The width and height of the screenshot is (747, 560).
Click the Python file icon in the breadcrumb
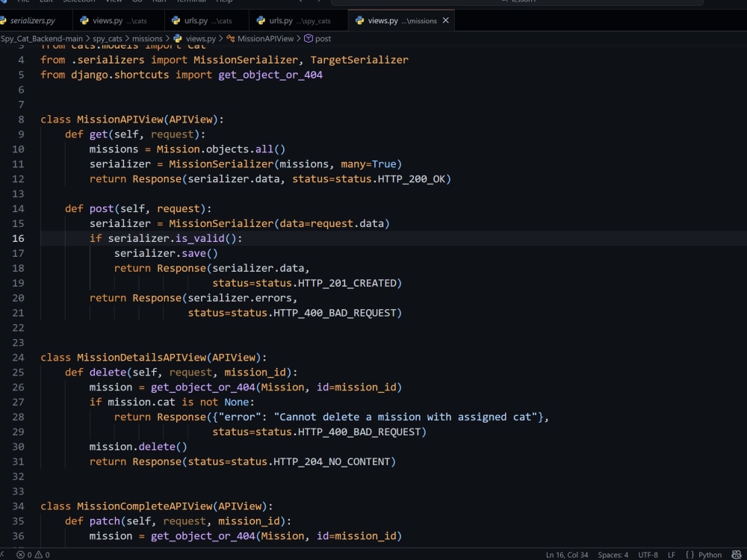click(178, 39)
